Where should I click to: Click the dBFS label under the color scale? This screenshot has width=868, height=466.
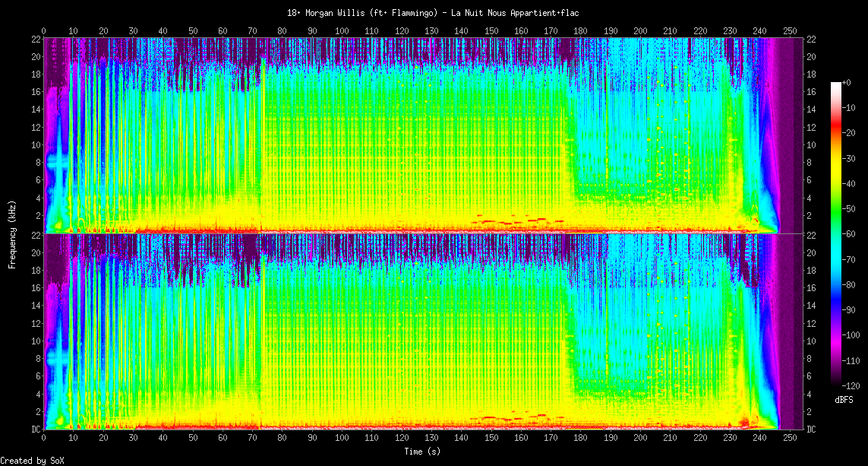tap(844, 399)
